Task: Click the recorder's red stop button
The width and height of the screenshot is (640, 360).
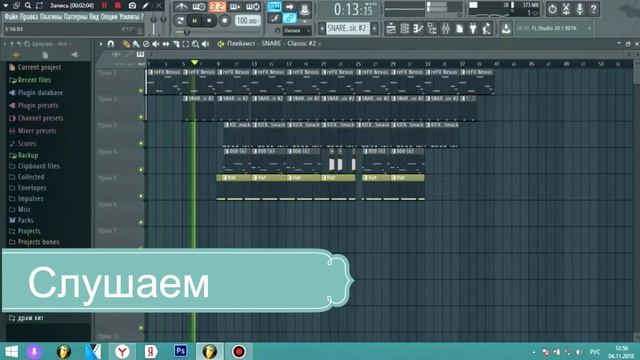Action: coord(118,5)
